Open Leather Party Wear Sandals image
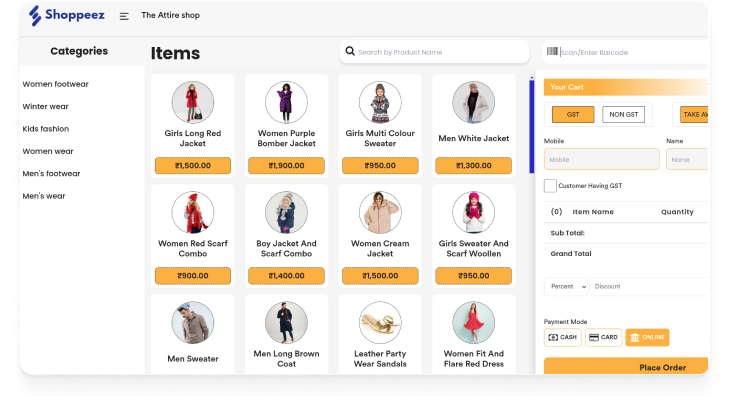The width and height of the screenshot is (730, 396). point(380,322)
